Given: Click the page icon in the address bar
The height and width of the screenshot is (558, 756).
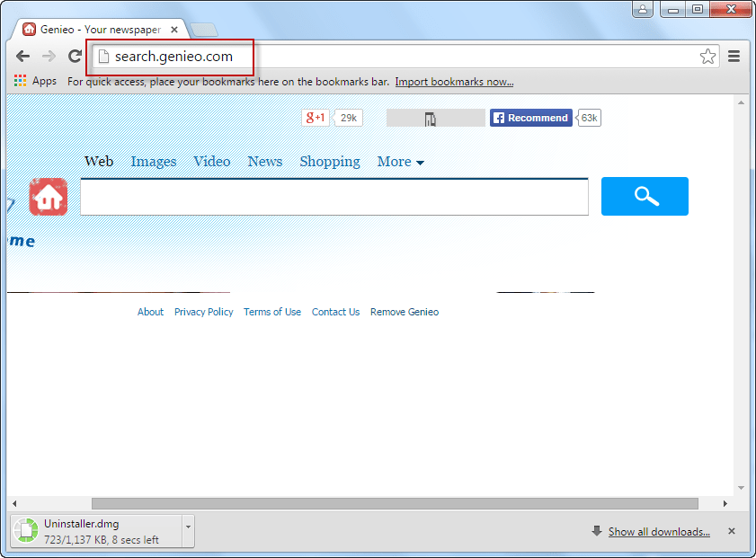Looking at the screenshot, I should [x=103, y=57].
